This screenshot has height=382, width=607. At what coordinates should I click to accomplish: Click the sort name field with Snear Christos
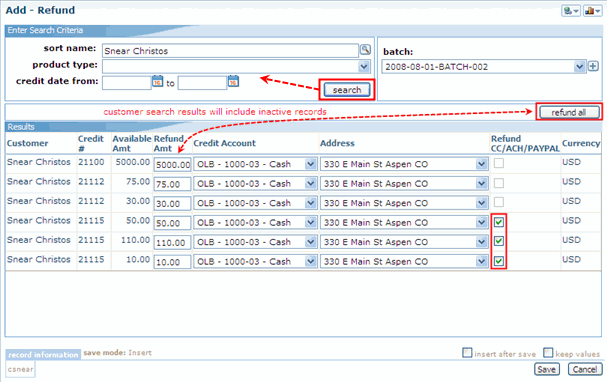coord(230,51)
